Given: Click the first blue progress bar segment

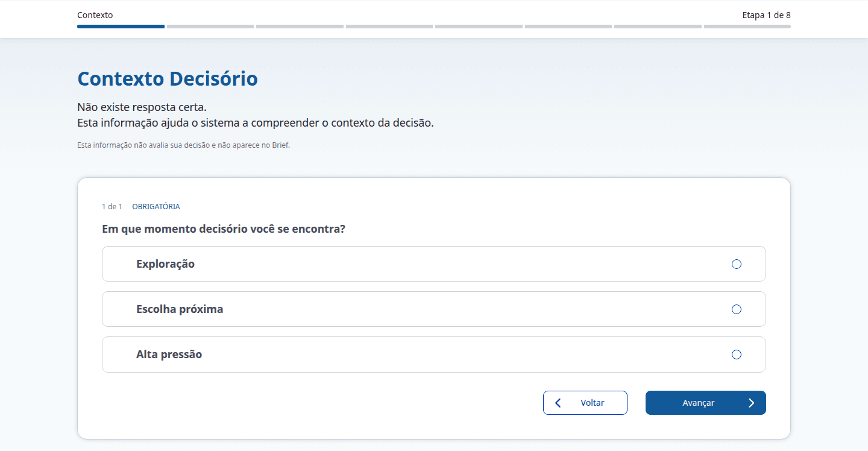Looking at the screenshot, I should (x=121, y=27).
